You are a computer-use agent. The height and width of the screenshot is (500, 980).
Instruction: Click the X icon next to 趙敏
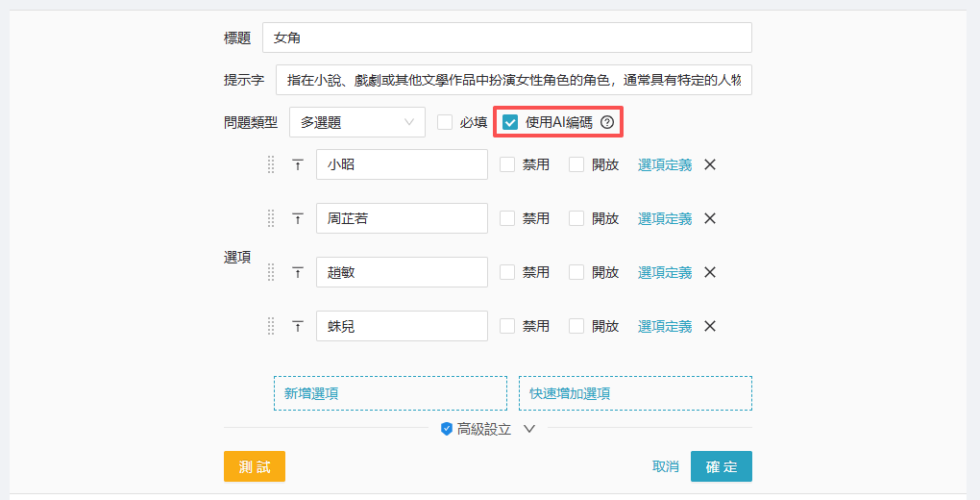coord(710,272)
